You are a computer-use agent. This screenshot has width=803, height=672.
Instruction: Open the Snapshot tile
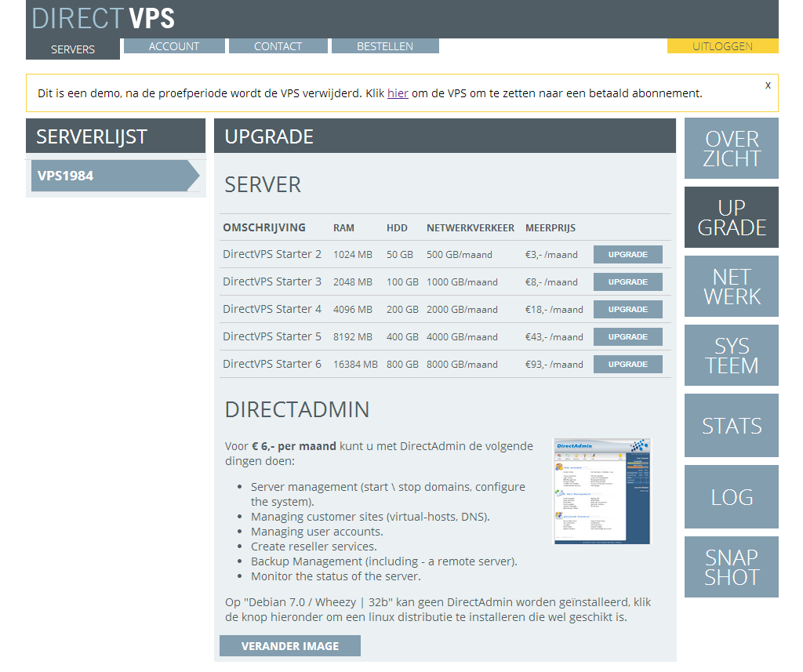tap(731, 568)
